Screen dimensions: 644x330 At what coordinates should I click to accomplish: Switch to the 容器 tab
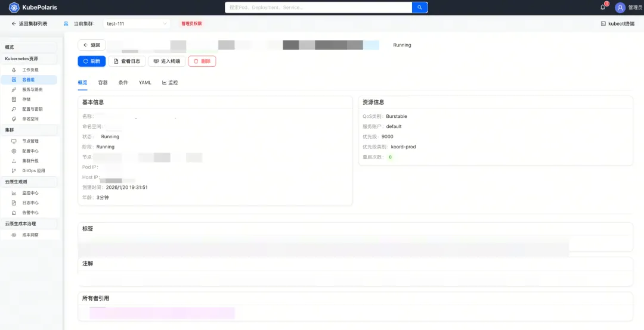[103, 82]
